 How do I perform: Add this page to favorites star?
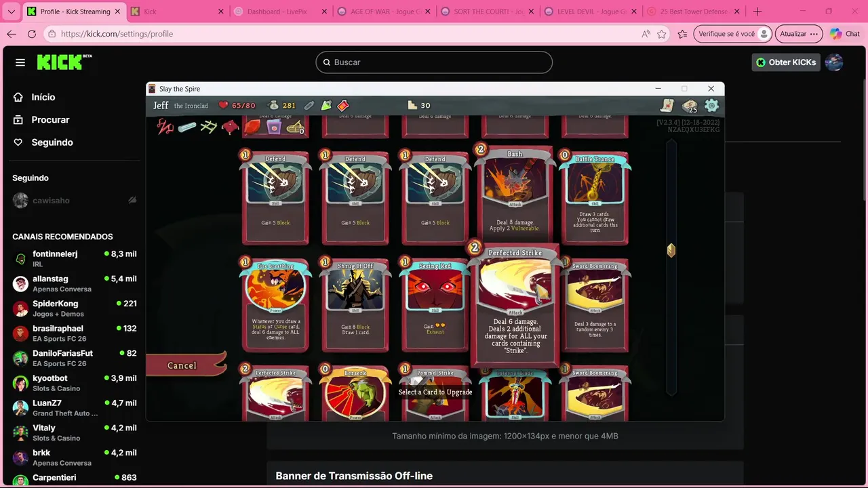pyautogui.click(x=662, y=34)
